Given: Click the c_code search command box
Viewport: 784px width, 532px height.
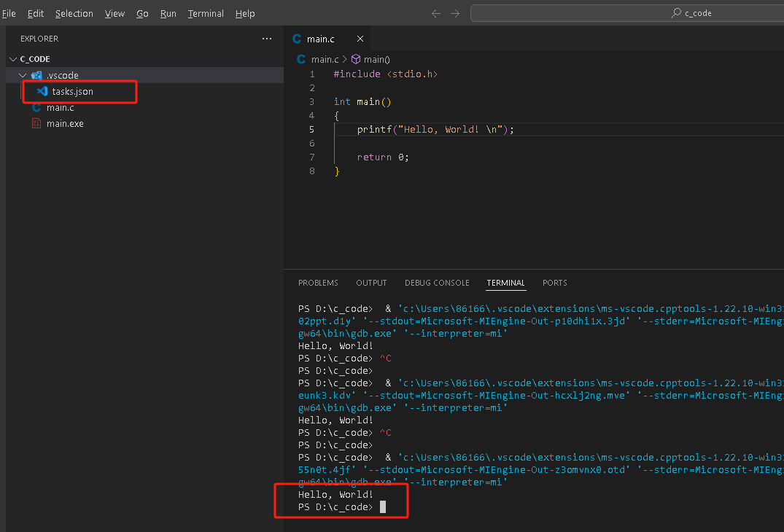Looking at the screenshot, I should (627, 13).
